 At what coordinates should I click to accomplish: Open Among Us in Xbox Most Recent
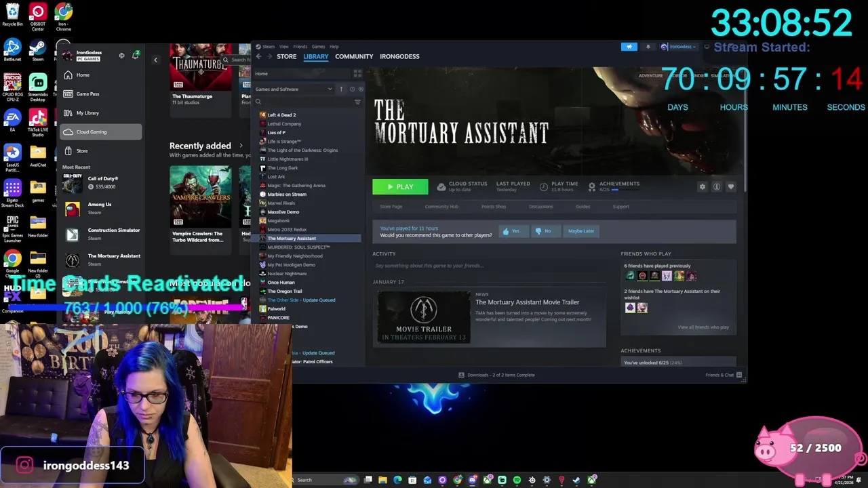(x=102, y=209)
